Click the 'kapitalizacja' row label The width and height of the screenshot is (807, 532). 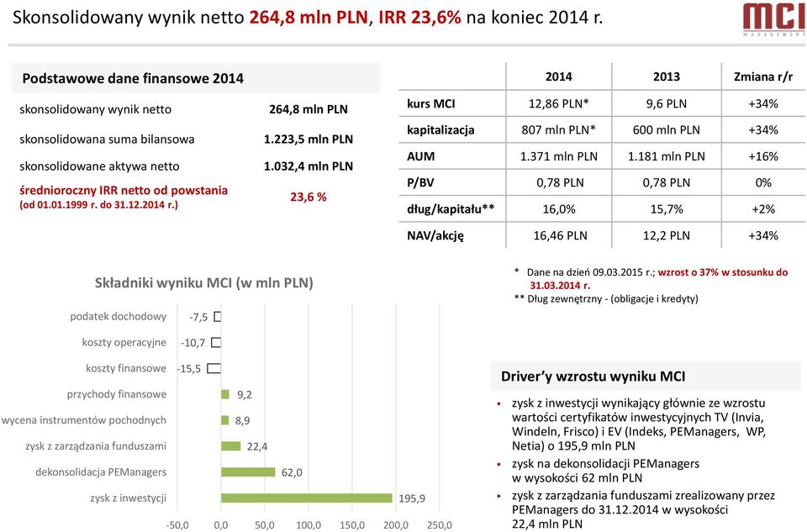pyautogui.click(x=440, y=130)
